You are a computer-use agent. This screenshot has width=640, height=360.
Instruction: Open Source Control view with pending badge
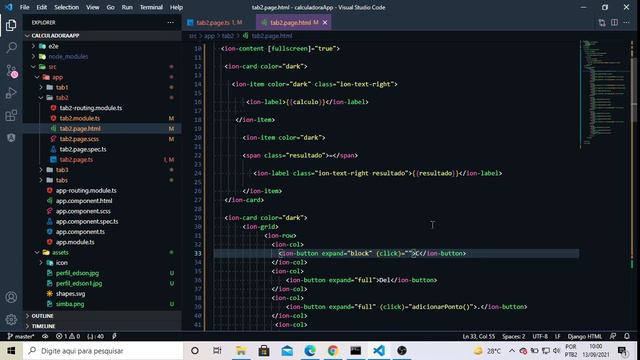pos(11,71)
